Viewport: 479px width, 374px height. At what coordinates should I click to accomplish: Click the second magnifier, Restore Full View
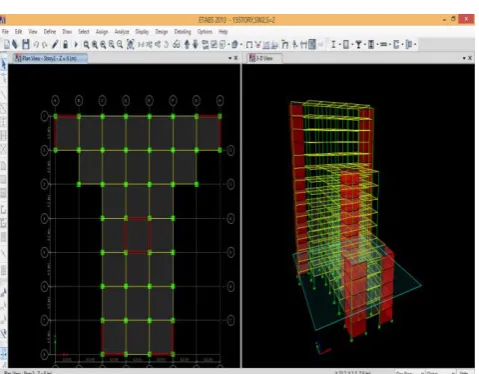pos(95,45)
